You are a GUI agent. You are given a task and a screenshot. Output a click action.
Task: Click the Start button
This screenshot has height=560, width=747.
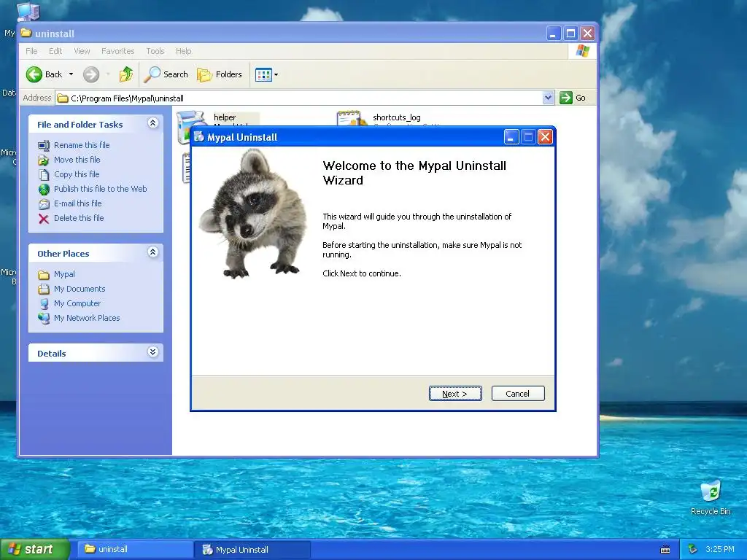point(35,549)
